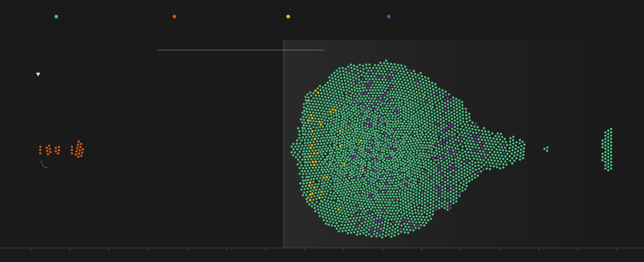Select the rightmost purple dot in swarm tail
Image resolution: width=644 pixels, height=262 pixels.
(x=504, y=154)
